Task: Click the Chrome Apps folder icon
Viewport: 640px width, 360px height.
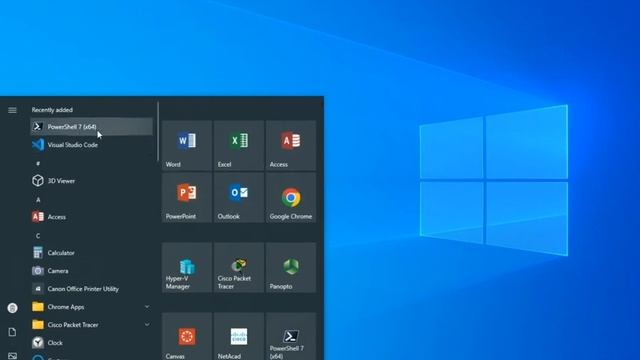Action: 38,307
